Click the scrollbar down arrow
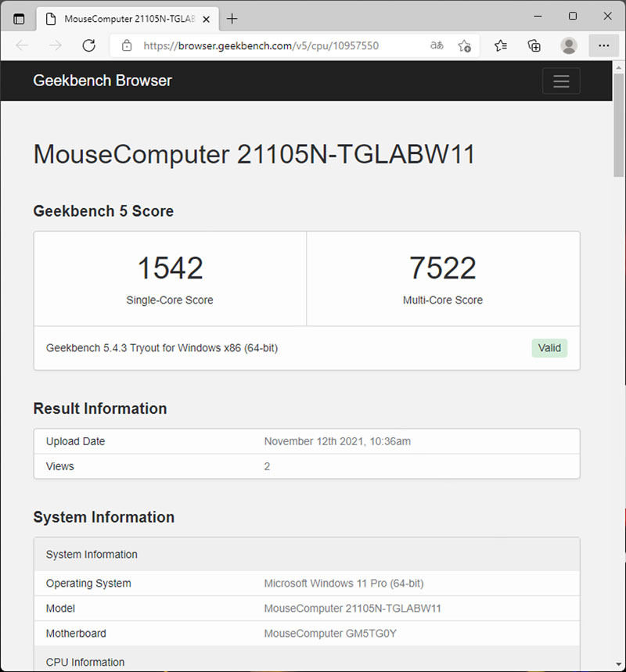626x672 pixels. 618,664
